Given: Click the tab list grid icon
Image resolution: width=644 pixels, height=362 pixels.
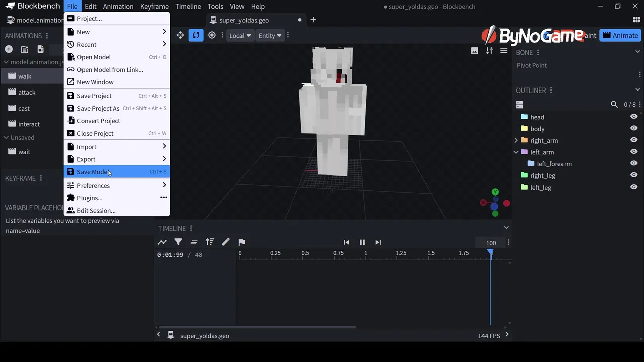Looking at the screenshot, I should [x=636, y=20].
